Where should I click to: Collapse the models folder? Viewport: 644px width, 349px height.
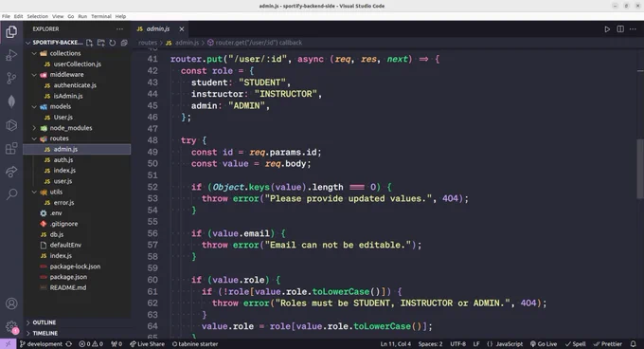click(34, 106)
